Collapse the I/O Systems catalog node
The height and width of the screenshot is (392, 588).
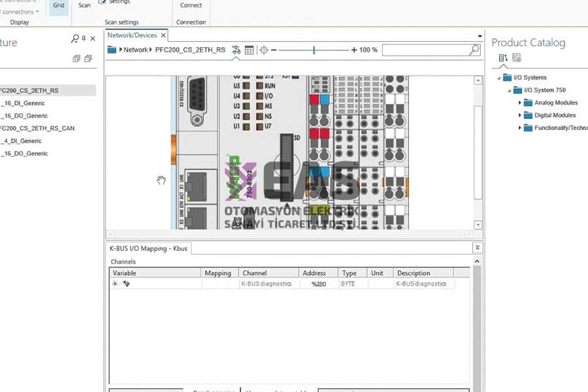pyautogui.click(x=498, y=78)
